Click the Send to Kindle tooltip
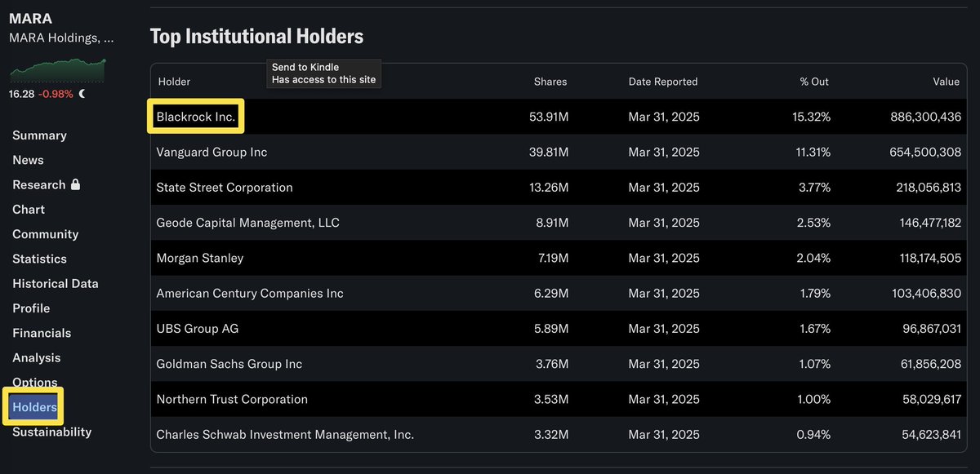This screenshot has width=980, height=474. click(325, 73)
